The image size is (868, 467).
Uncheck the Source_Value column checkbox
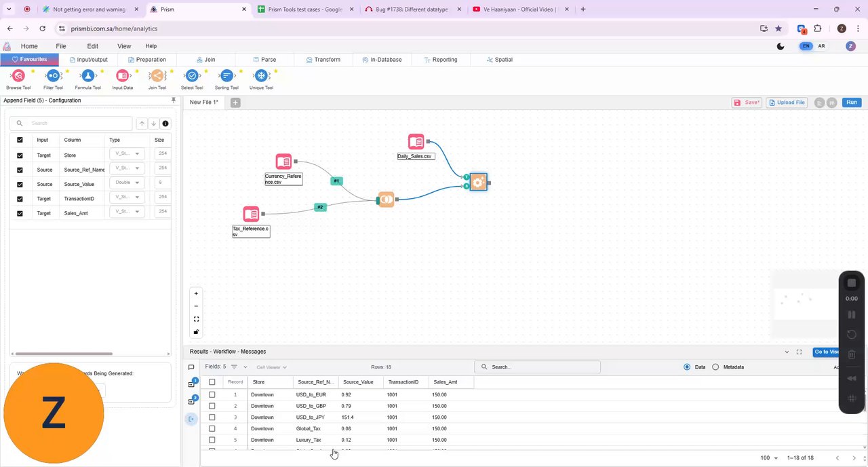20,184
